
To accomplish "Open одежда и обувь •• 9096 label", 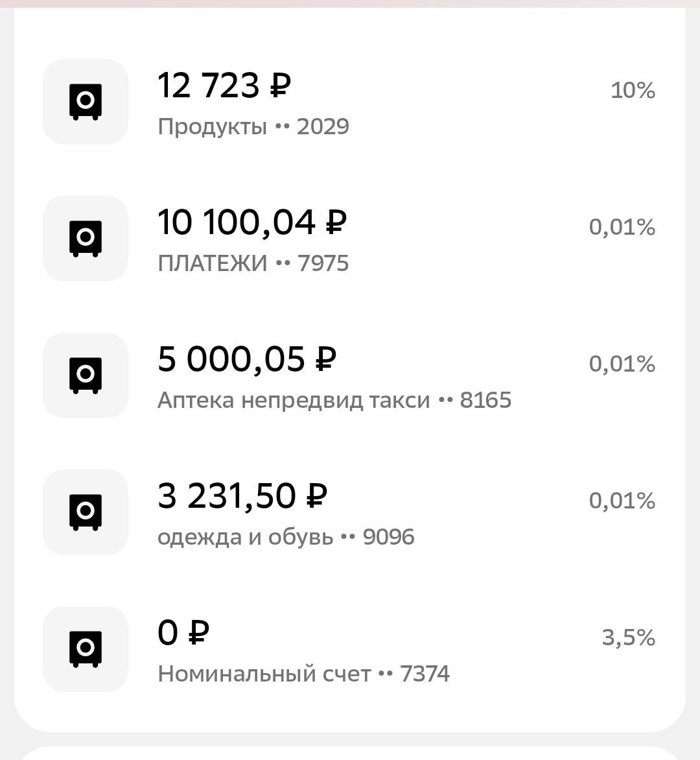I will [x=286, y=537].
